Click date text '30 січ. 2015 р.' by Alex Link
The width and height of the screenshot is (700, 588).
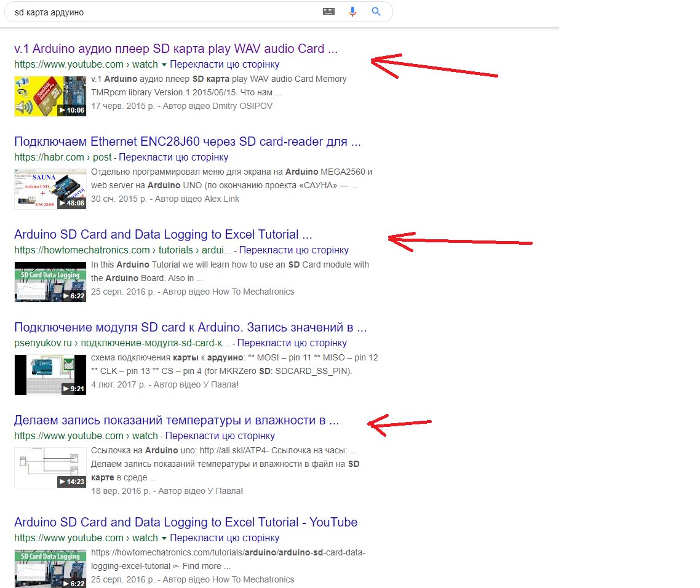point(119,199)
